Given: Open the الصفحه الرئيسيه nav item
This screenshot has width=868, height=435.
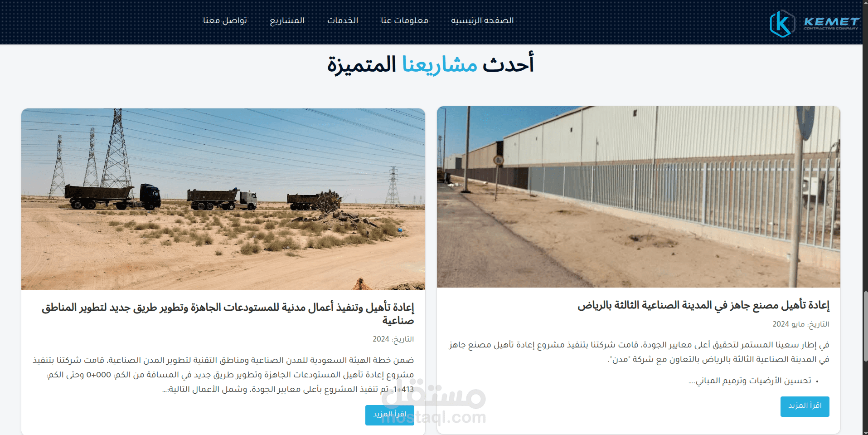Looking at the screenshot, I should (482, 20).
